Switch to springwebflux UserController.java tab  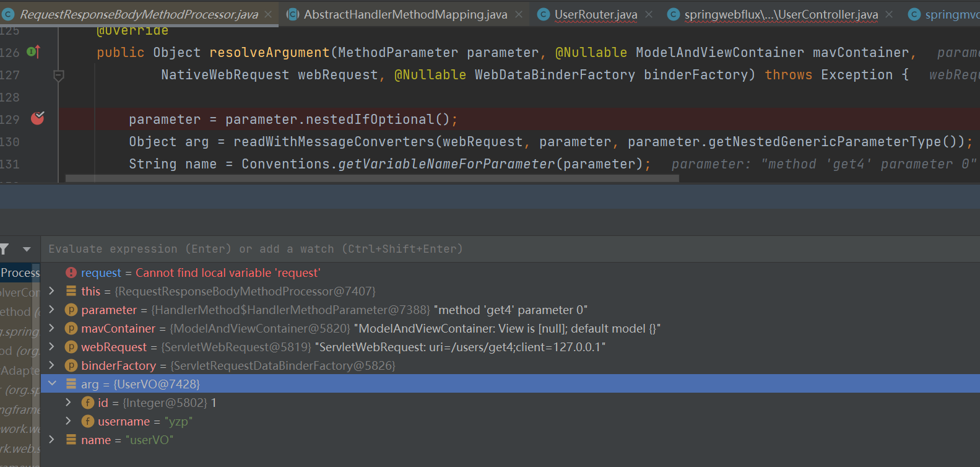[x=781, y=14]
